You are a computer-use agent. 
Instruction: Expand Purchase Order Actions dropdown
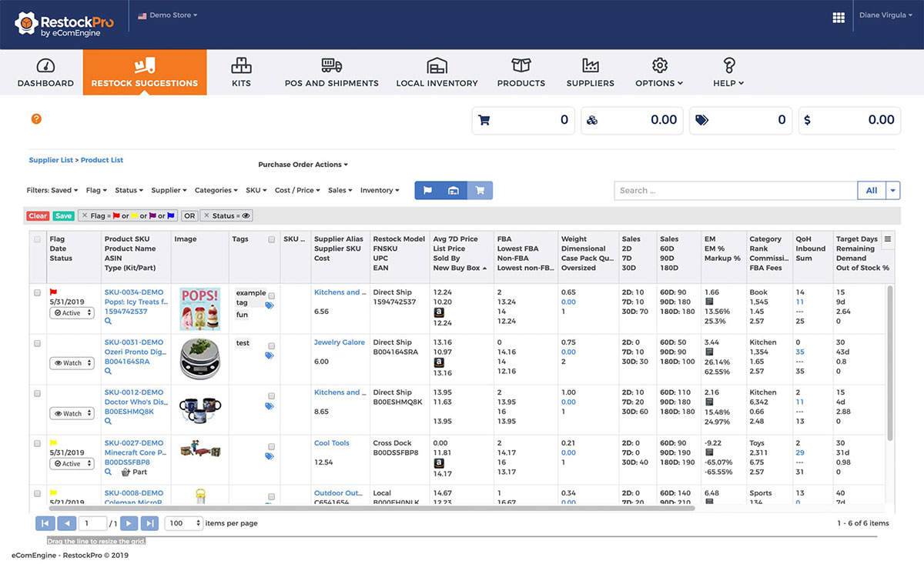pos(303,165)
